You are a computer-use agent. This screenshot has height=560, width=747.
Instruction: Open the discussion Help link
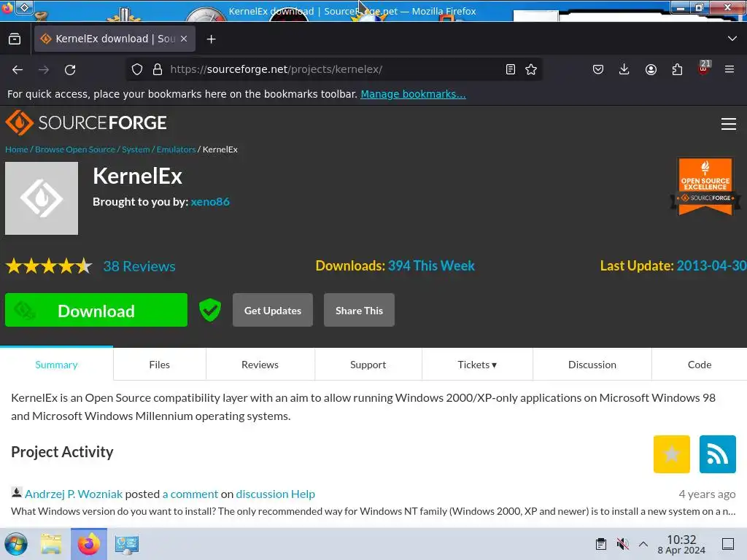pyautogui.click(x=275, y=494)
